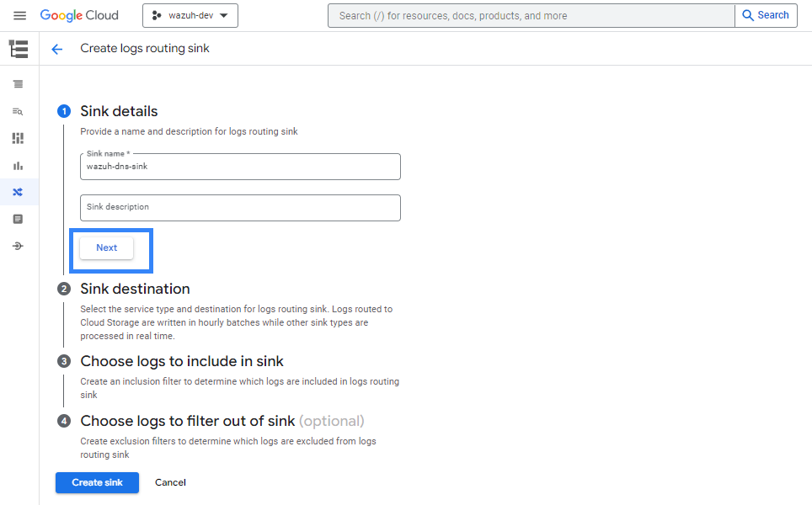The height and width of the screenshot is (505, 812).
Task: Click the Sink description field
Action: coord(240,207)
